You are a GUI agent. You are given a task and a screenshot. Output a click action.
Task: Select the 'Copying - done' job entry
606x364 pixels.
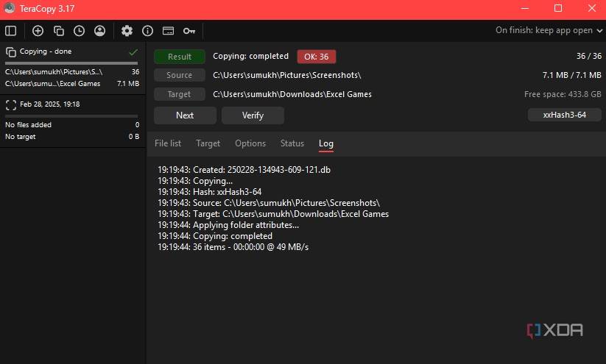[72, 68]
